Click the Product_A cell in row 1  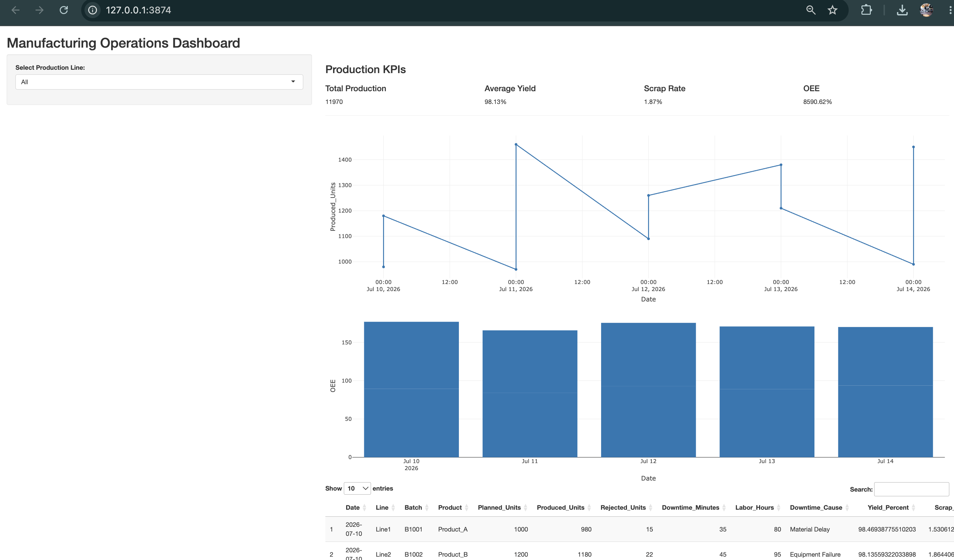453,529
